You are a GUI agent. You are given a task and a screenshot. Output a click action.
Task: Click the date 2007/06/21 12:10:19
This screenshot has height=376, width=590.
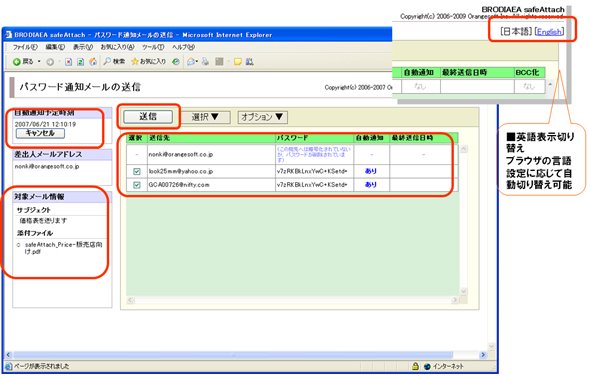(45, 124)
